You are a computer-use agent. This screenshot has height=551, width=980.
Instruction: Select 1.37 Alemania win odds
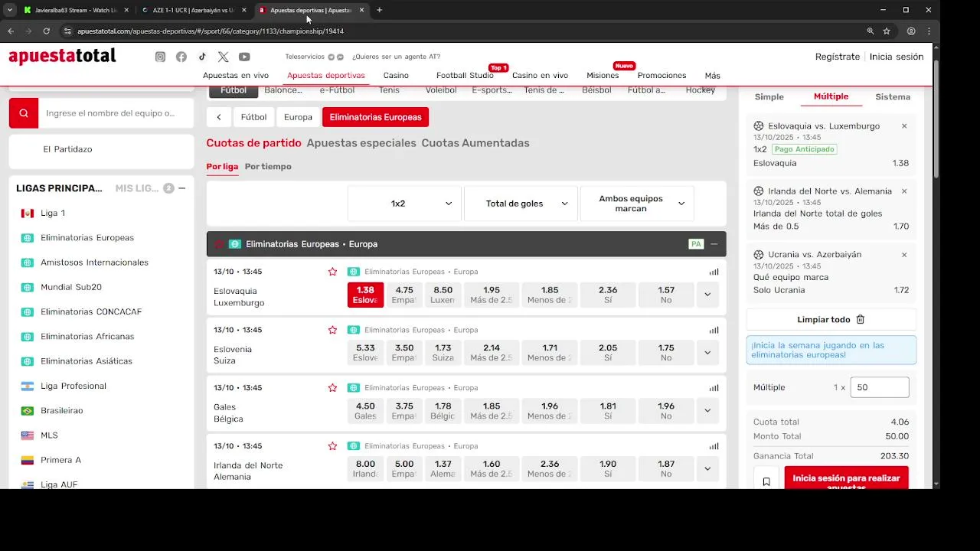coord(443,469)
